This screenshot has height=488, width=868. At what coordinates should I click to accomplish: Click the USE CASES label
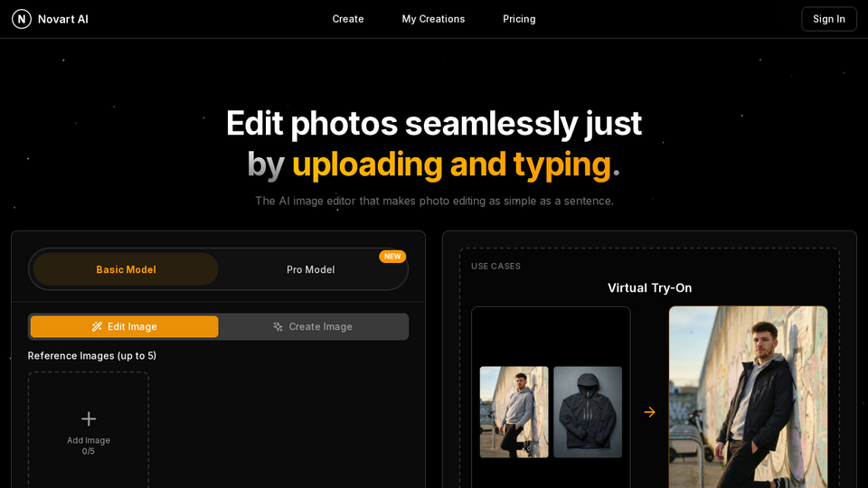495,266
